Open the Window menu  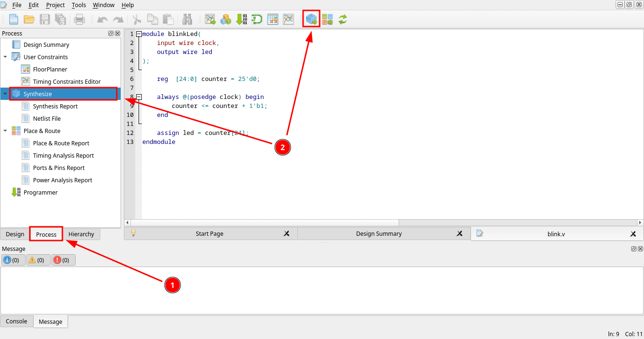(x=104, y=5)
